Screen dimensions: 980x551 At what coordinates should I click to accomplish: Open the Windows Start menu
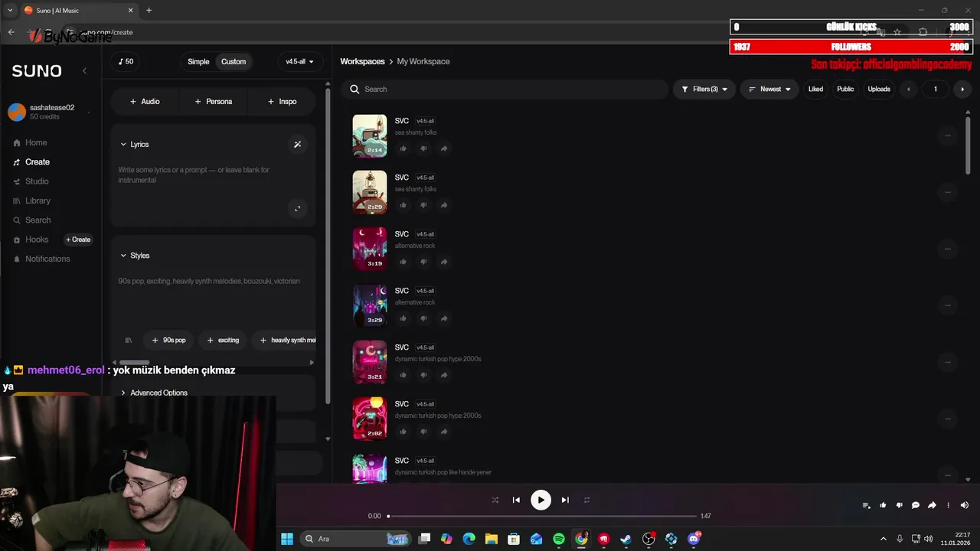click(287, 539)
